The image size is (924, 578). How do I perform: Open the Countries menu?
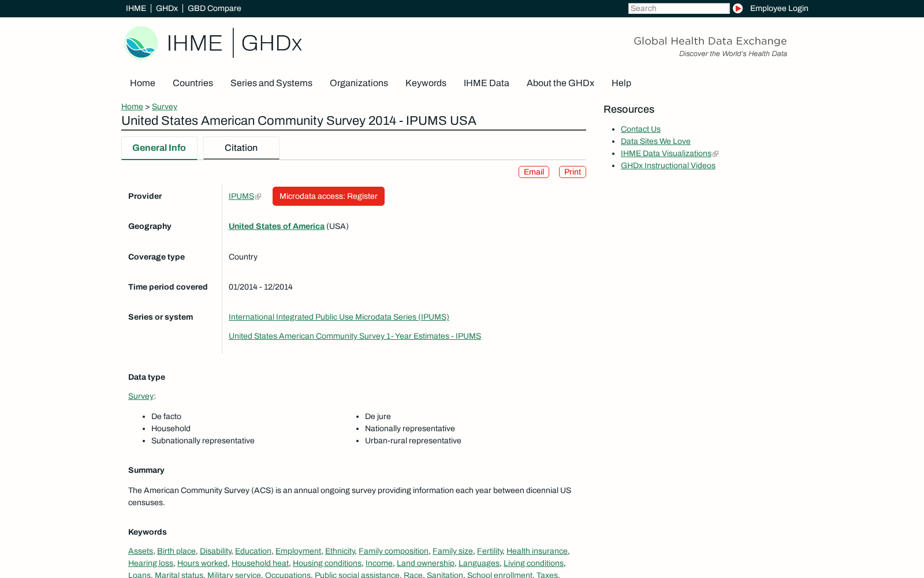pyautogui.click(x=193, y=83)
